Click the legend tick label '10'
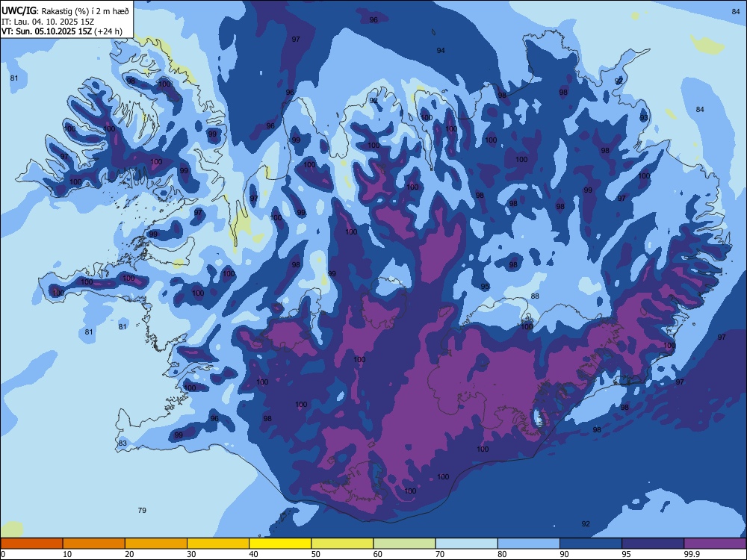747x560 pixels. (67, 554)
